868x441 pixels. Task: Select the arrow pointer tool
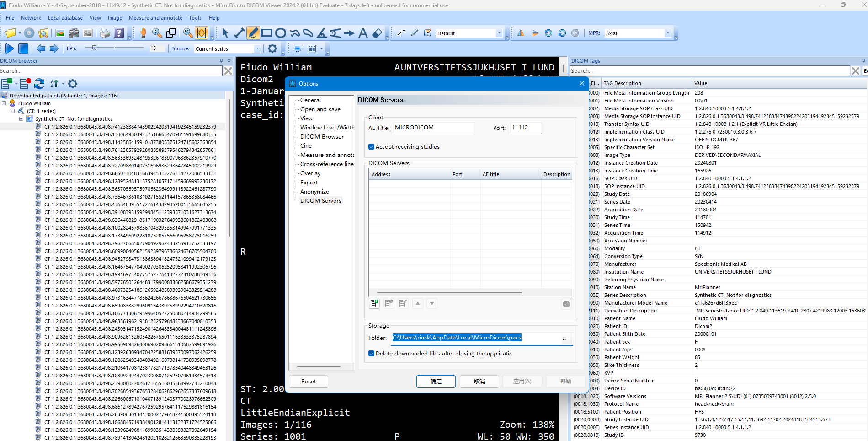tap(225, 33)
